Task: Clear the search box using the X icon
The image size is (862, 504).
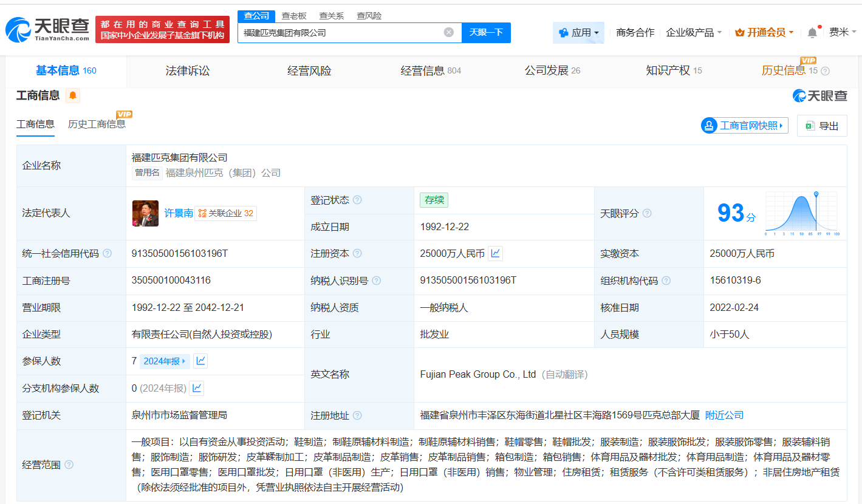Action: pos(449,32)
